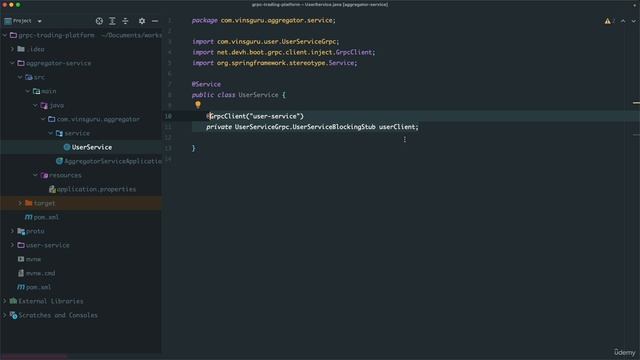Open the Project panel settings gear
Image resolution: width=640 pixels, height=360 pixels.
(142, 21)
